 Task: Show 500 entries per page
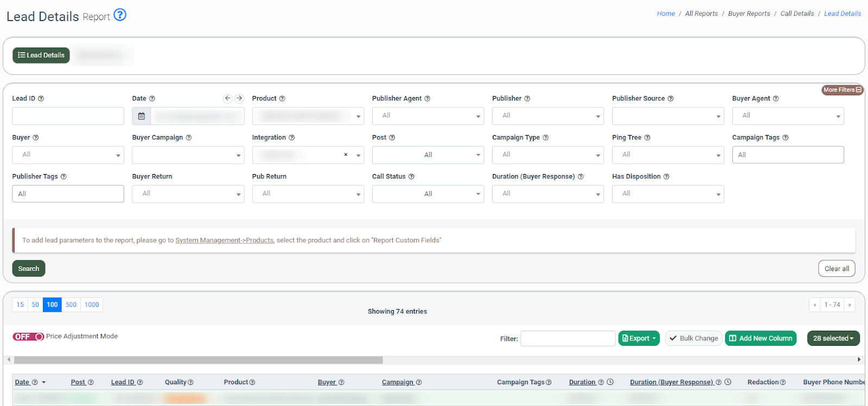click(71, 305)
